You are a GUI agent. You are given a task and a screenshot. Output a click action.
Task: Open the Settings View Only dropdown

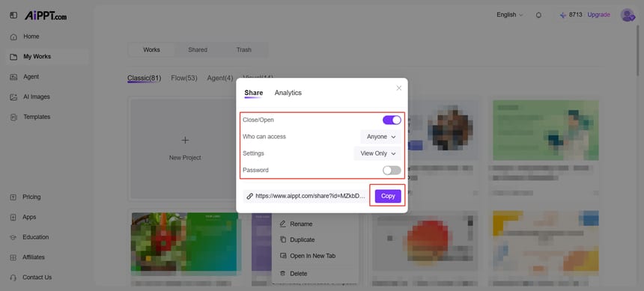click(x=377, y=153)
